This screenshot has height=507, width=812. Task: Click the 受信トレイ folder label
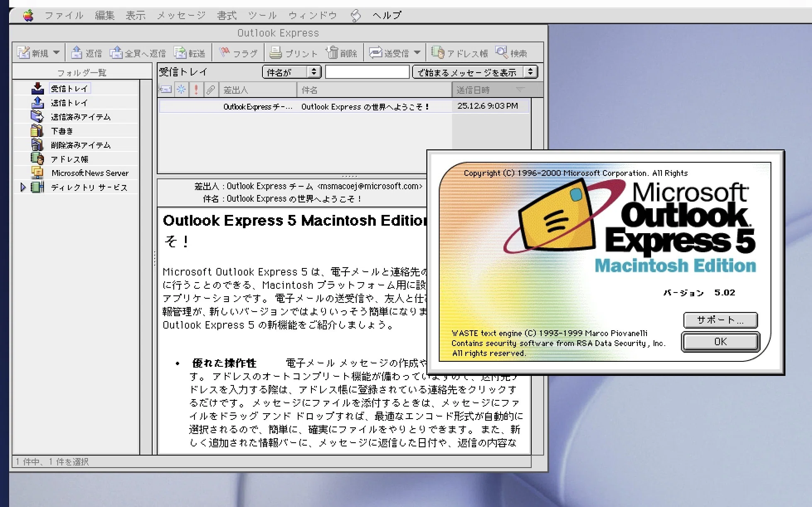click(x=70, y=88)
